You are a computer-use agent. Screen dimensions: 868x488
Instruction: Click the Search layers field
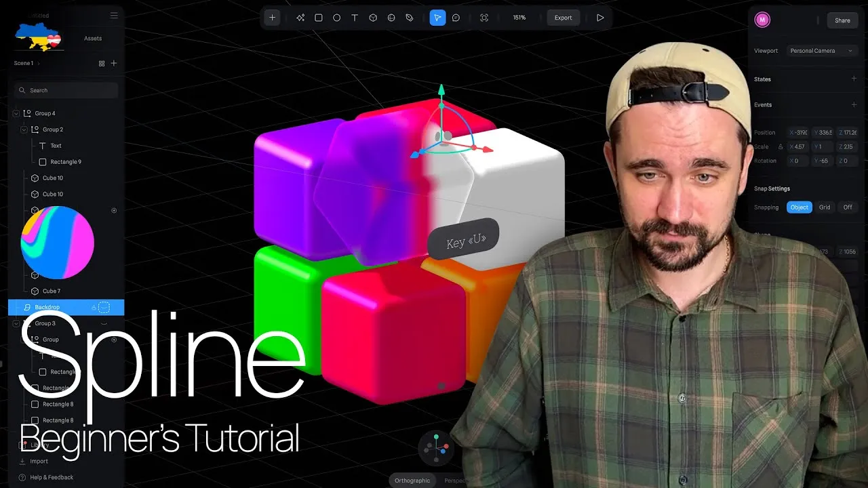click(x=66, y=90)
